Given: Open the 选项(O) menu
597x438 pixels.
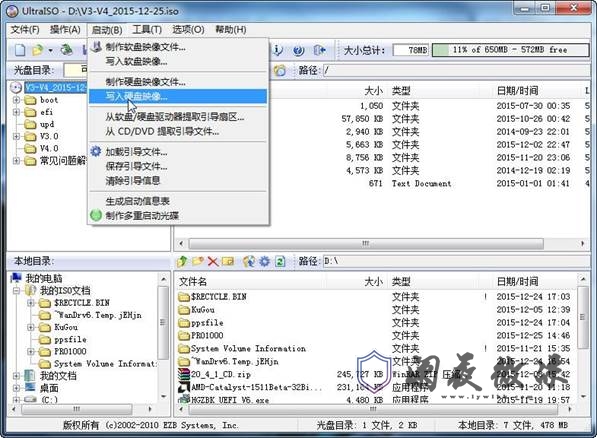Looking at the screenshot, I should [x=188, y=30].
